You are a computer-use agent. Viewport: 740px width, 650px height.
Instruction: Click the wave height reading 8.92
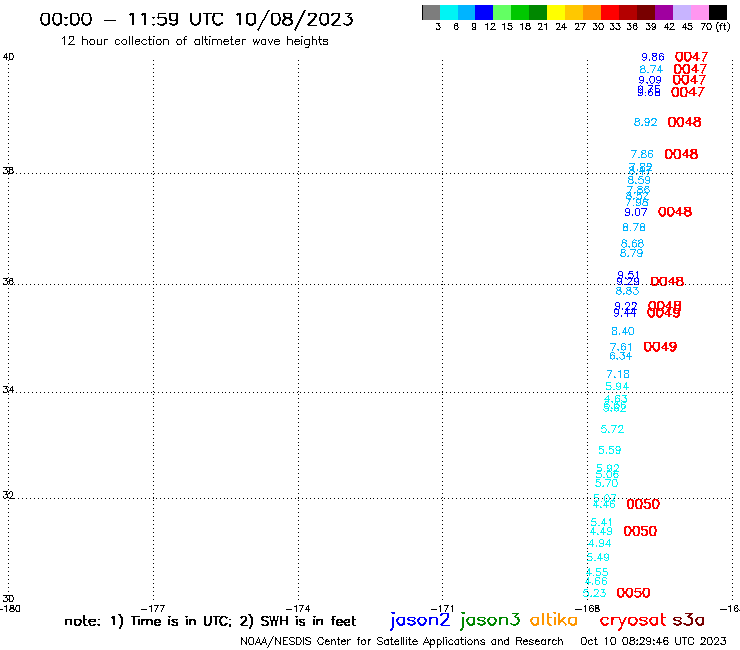645,122
